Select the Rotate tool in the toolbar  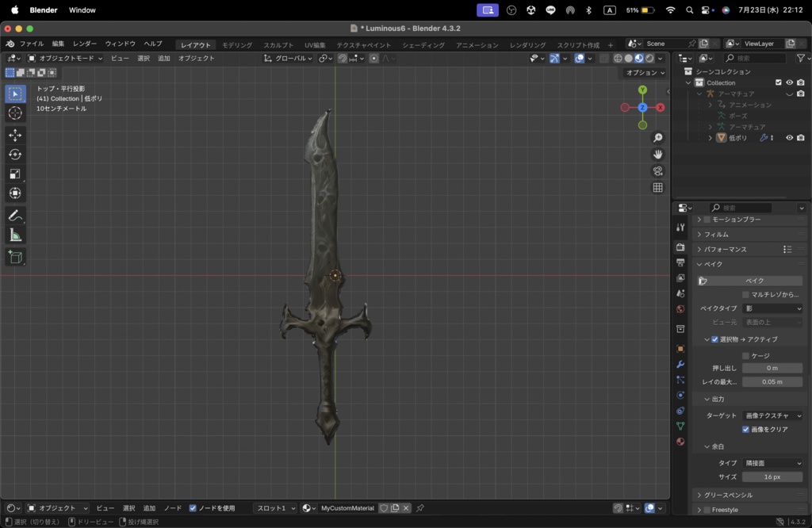click(14, 155)
